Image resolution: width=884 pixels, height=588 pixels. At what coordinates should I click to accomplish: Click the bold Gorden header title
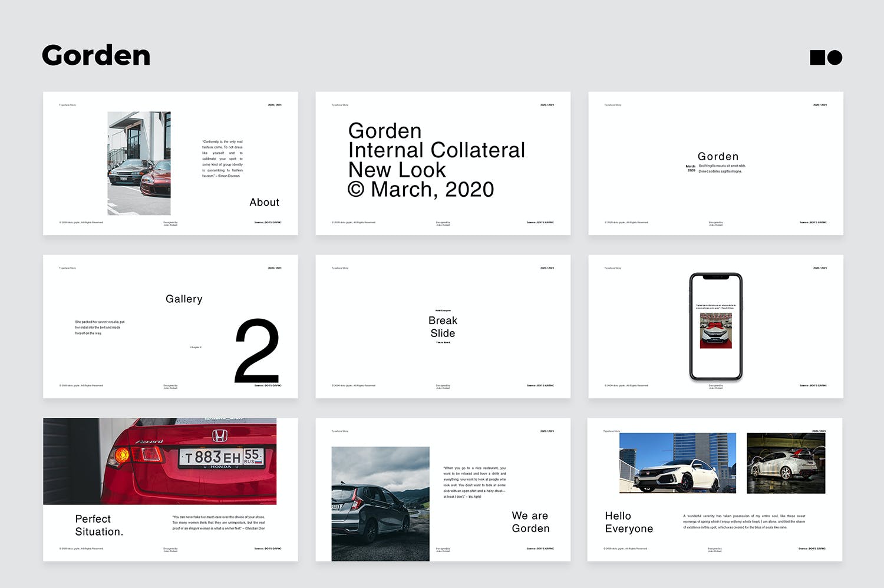(x=96, y=56)
